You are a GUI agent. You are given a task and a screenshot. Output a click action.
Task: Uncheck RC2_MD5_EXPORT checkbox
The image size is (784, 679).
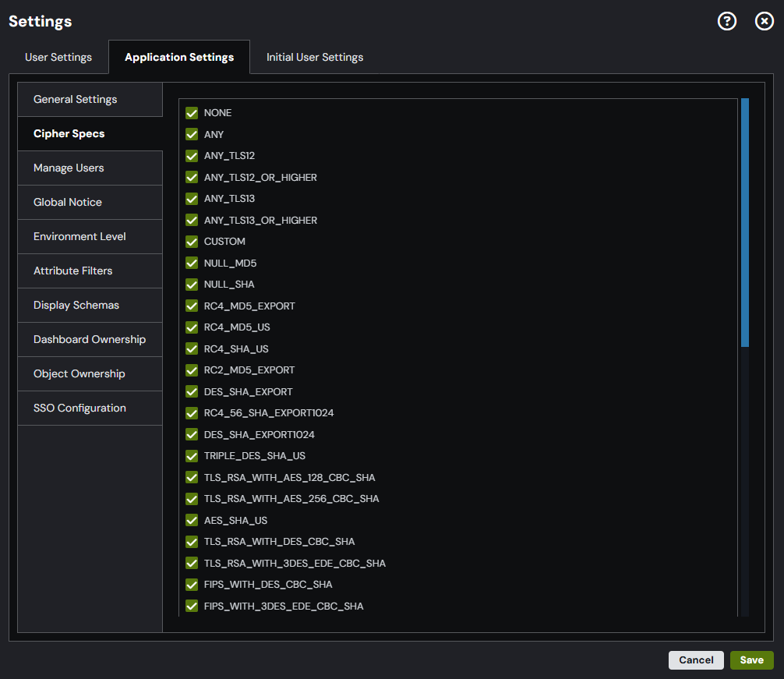click(x=192, y=370)
